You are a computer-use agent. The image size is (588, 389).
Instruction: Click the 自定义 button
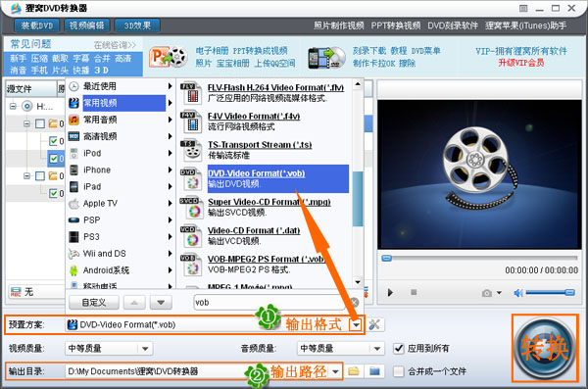point(94,303)
